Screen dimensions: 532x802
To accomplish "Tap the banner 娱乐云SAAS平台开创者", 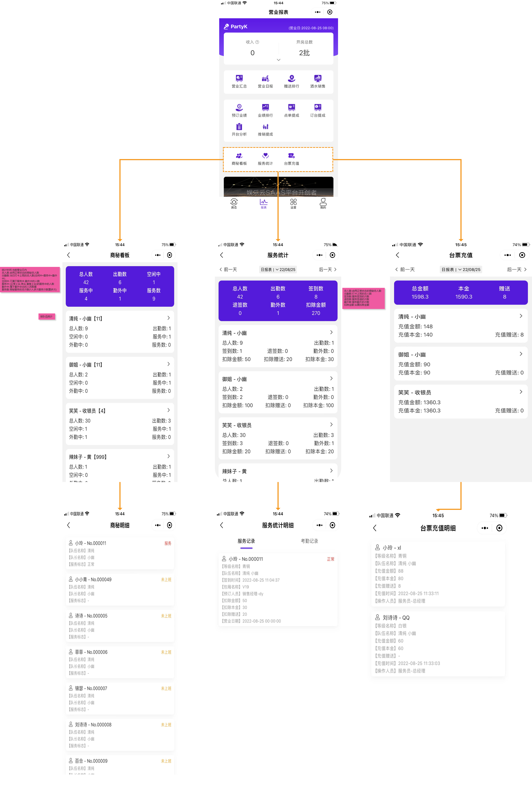I will tap(279, 187).
